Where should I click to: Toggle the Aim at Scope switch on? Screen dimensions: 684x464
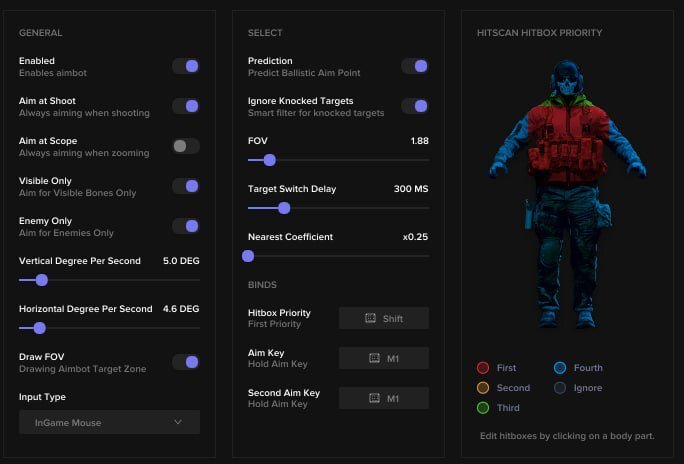(185, 146)
